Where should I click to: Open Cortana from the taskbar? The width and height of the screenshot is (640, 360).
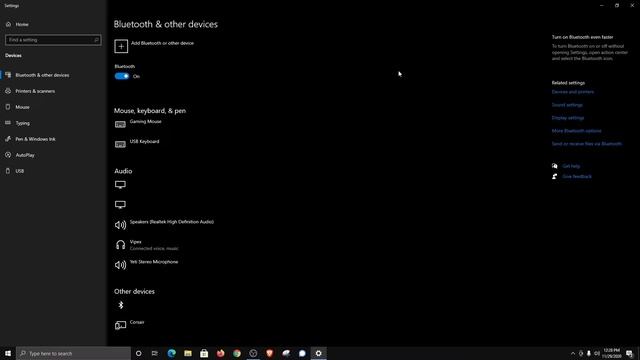coord(138,353)
